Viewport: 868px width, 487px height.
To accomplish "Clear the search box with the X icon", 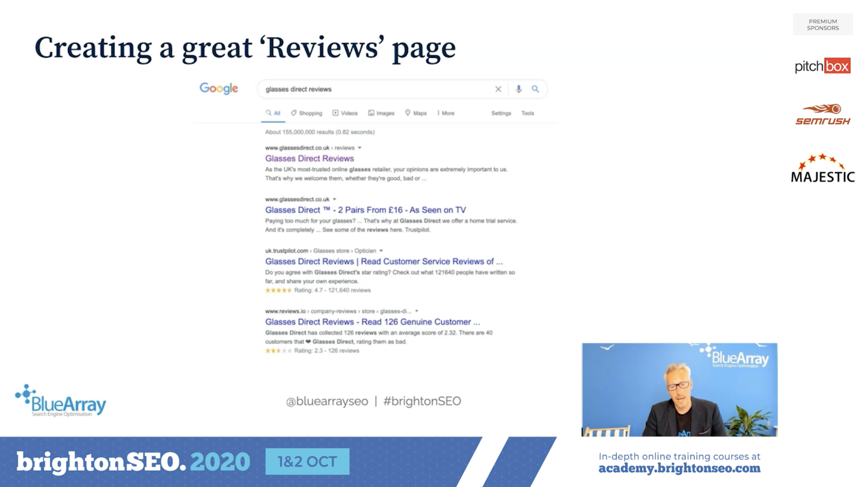I will pyautogui.click(x=498, y=89).
